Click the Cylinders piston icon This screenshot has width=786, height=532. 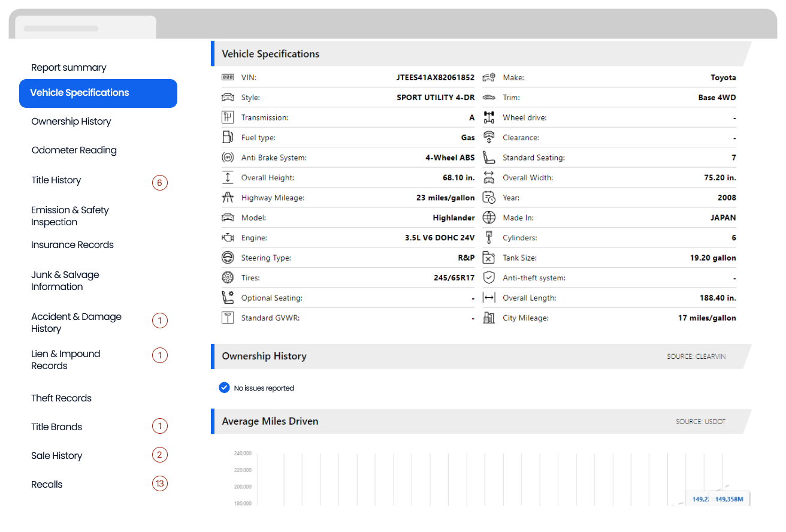[489, 238]
